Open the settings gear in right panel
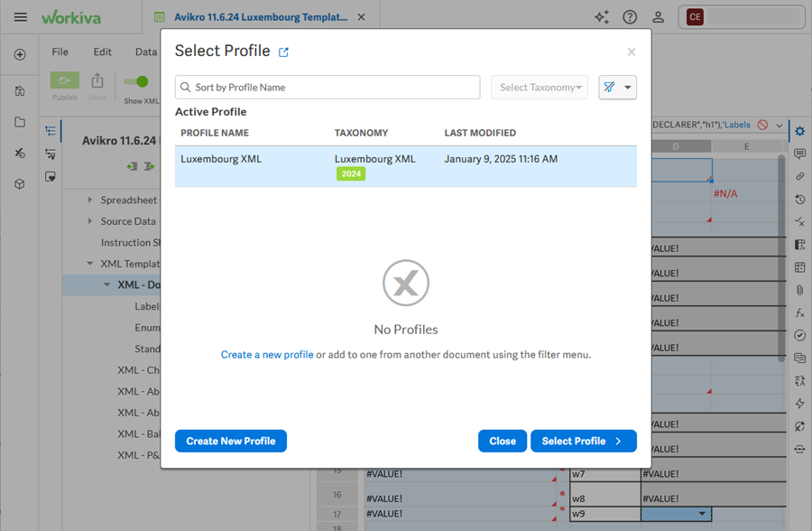Viewport: 812px width, 531px height. tap(800, 131)
